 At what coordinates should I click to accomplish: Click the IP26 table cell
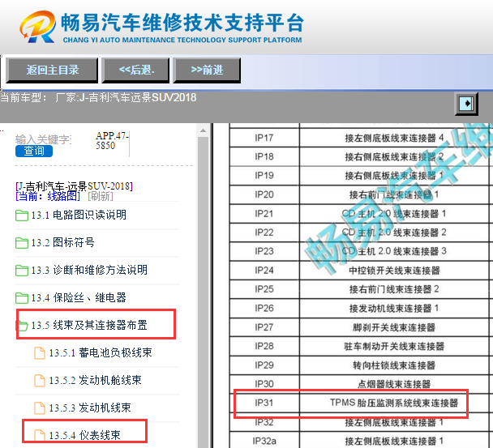click(x=264, y=308)
